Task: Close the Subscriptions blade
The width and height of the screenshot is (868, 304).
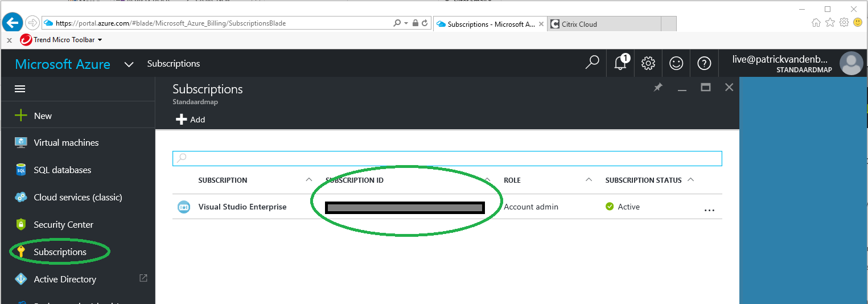Action: click(x=729, y=88)
